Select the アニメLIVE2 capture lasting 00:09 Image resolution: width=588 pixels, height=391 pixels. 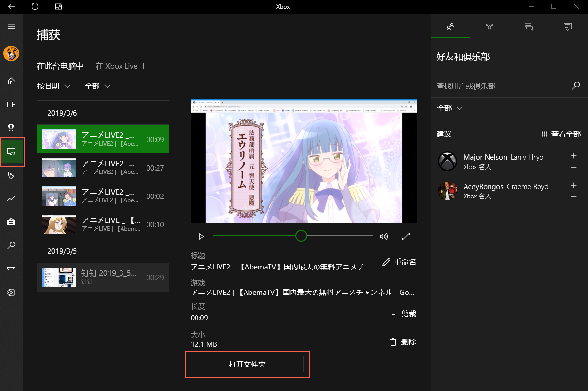[x=103, y=139]
